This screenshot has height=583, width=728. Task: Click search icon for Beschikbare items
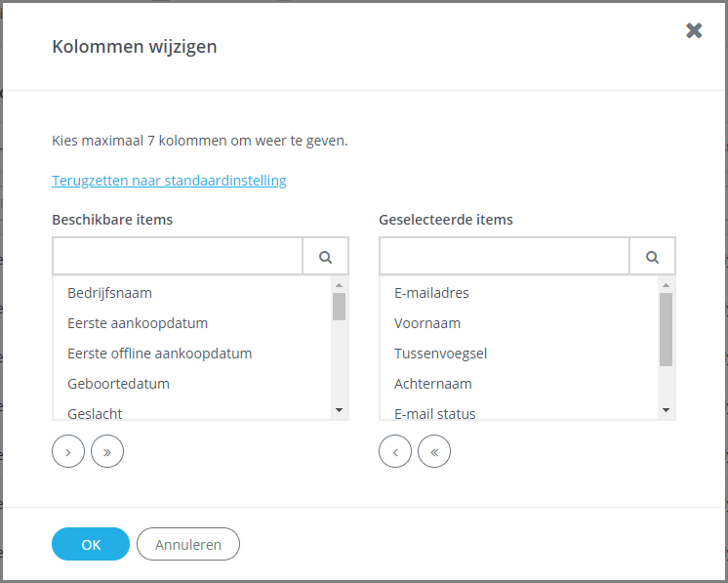pyautogui.click(x=326, y=257)
